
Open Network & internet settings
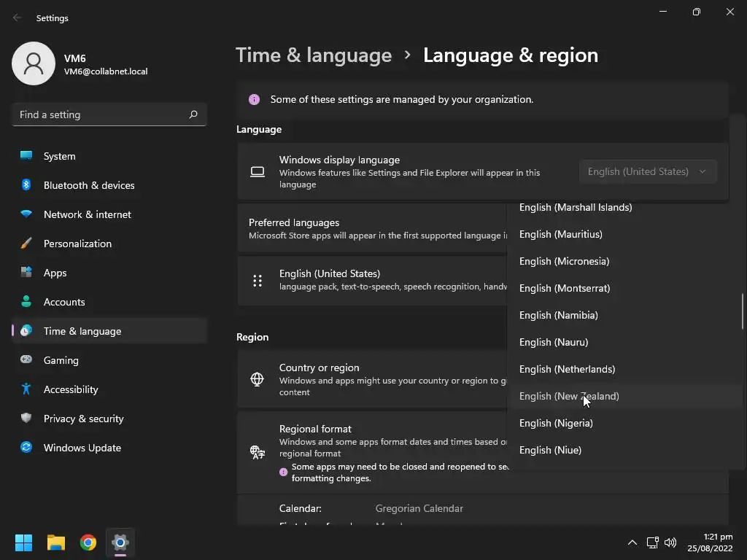coord(109,214)
